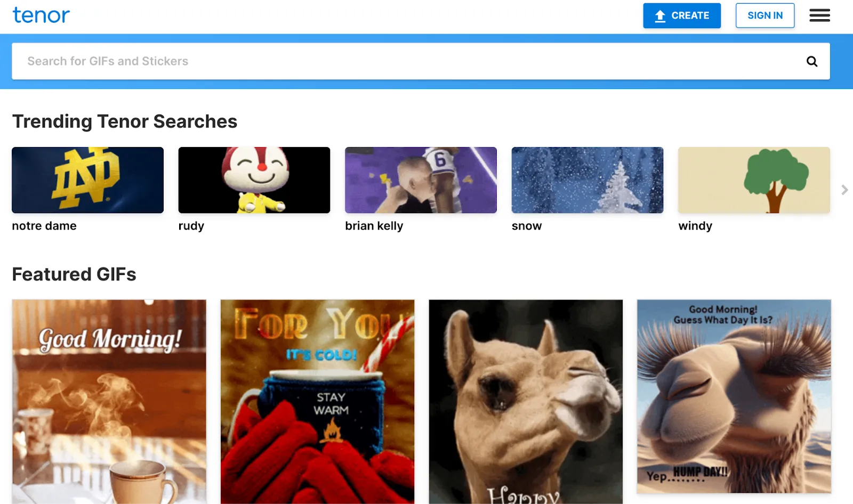Viewport: 853px width, 504px height.
Task: Open the windy tree thumbnail
Action: (x=754, y=180)
